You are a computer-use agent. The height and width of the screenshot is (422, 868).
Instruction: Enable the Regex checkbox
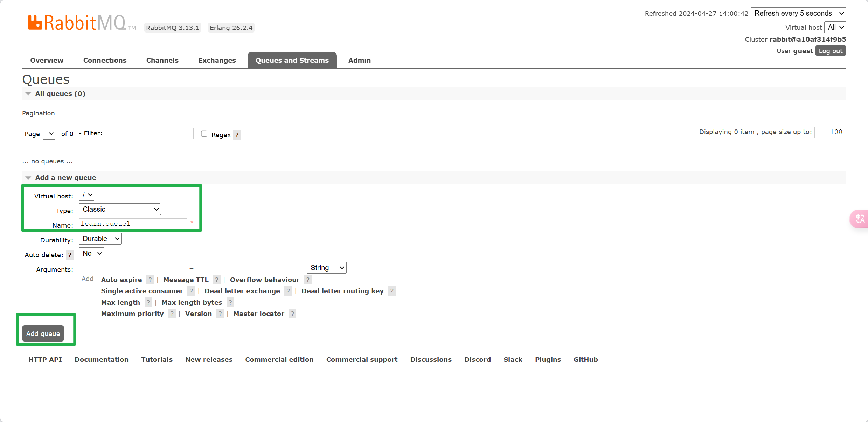pyautogui.click(x=204, y=134)
